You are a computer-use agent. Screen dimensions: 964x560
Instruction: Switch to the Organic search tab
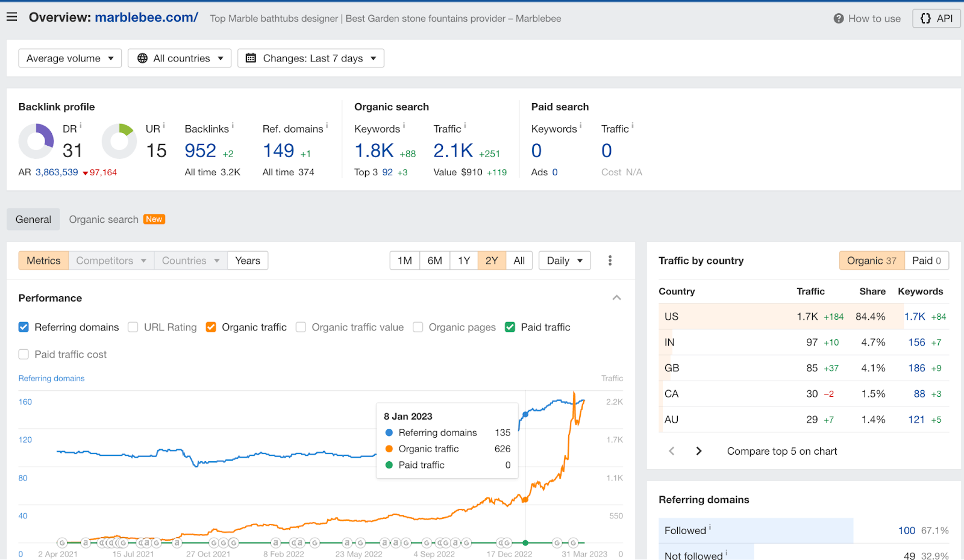pyautogui.click(x=104, y=219)
